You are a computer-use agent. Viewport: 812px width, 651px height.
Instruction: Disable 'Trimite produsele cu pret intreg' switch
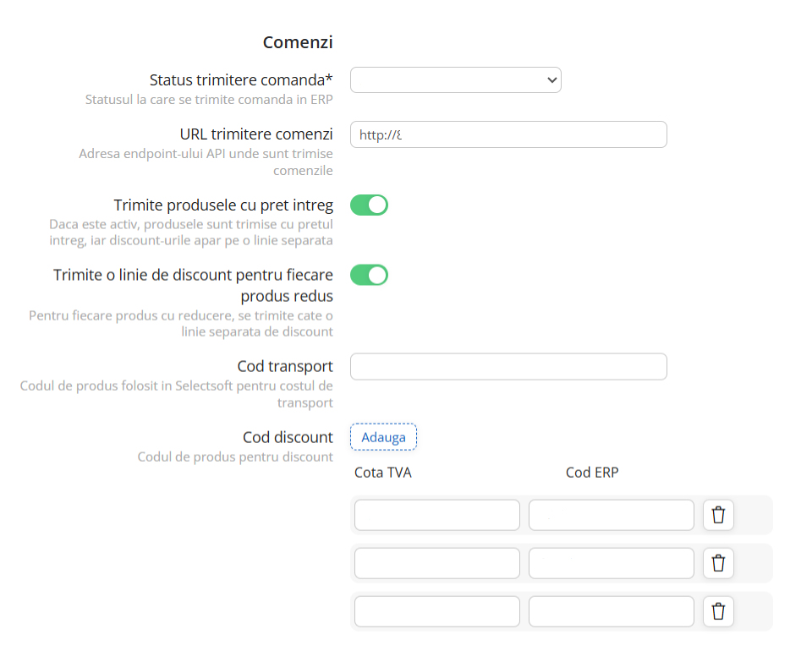click(x=369, y=205)
